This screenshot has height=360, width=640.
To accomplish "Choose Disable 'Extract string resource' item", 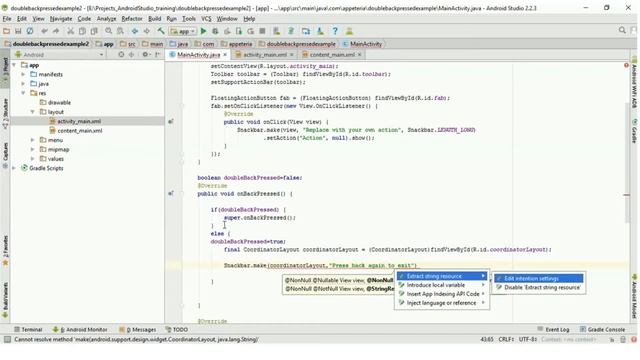I will pyautogui.click(x=538, y=287).
